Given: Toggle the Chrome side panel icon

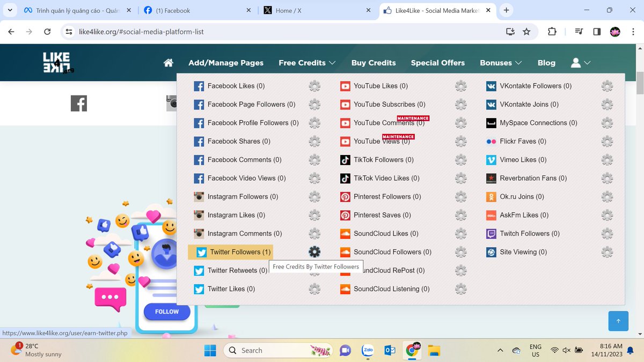Looking at the screenshot, I should [597, 32].
